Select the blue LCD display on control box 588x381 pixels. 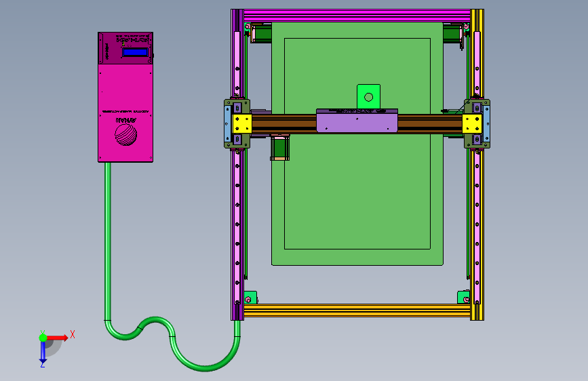click(135, 52)
